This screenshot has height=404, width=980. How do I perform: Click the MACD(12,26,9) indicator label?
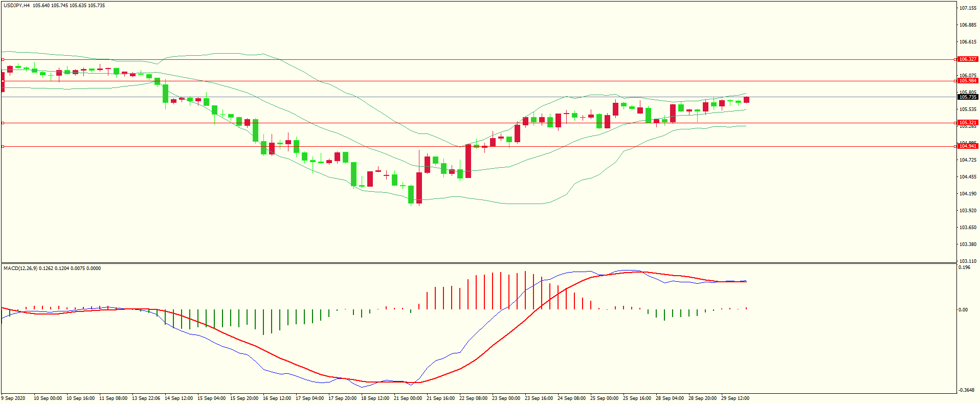click(x=20, y=268)
